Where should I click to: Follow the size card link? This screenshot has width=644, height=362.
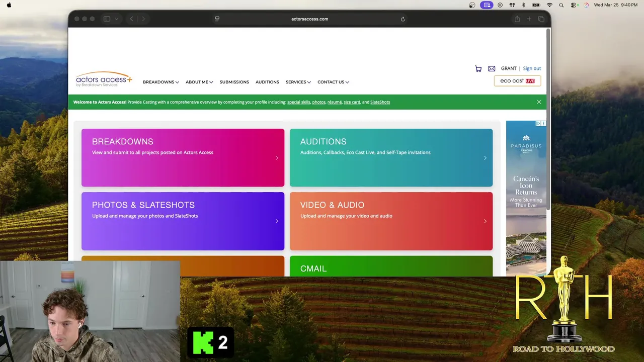pos(352,102)
